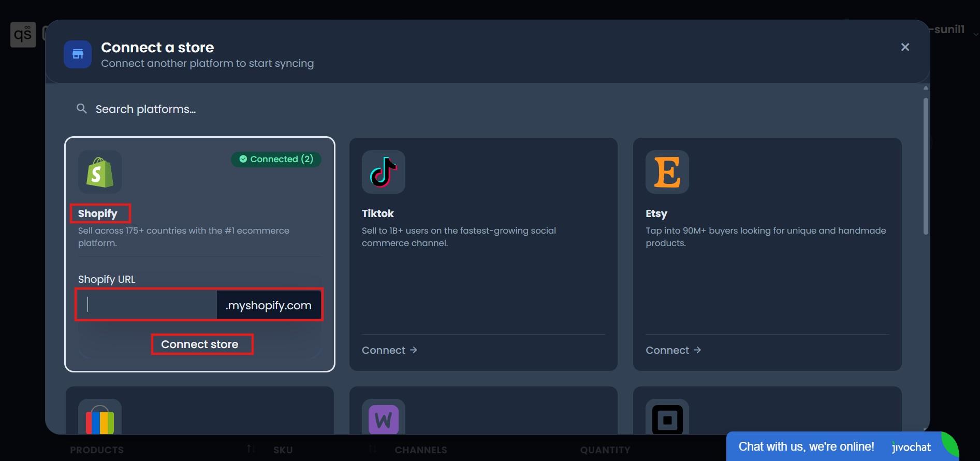The image size is (980, 461).
Task: Click the .myshopify.com suffix text
Action: pos(269,306)
